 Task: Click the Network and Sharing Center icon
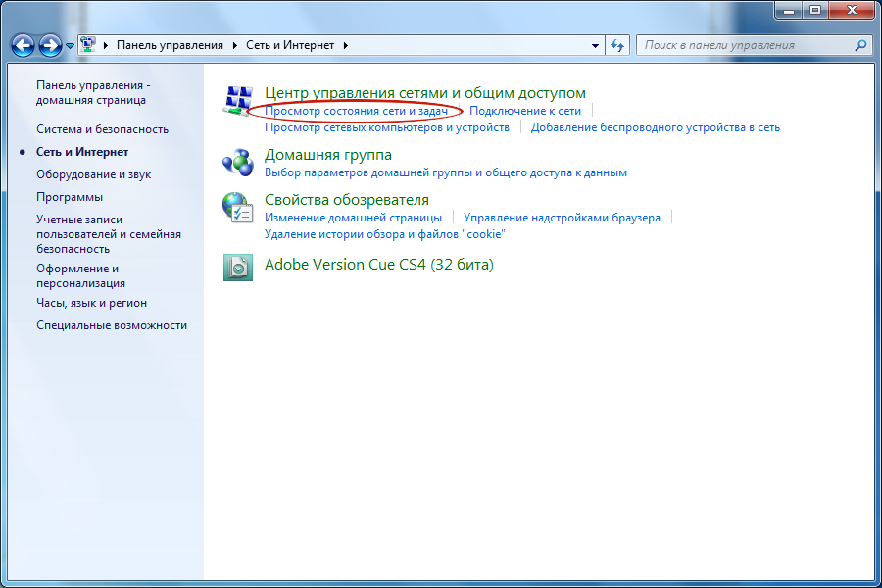point(238,101)
